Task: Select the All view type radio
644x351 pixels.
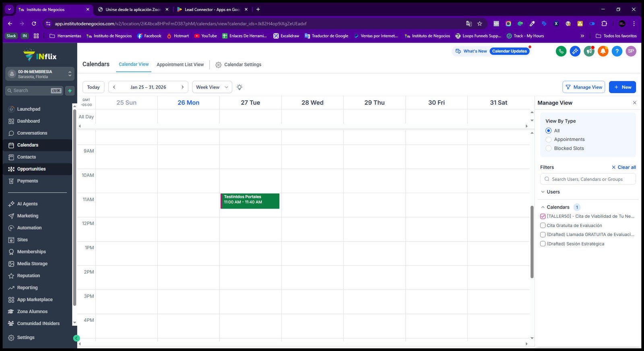Action: (548, 130)
